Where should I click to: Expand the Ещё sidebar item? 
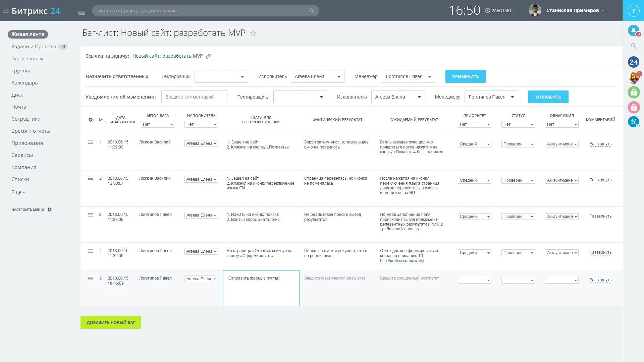point(18,192)
